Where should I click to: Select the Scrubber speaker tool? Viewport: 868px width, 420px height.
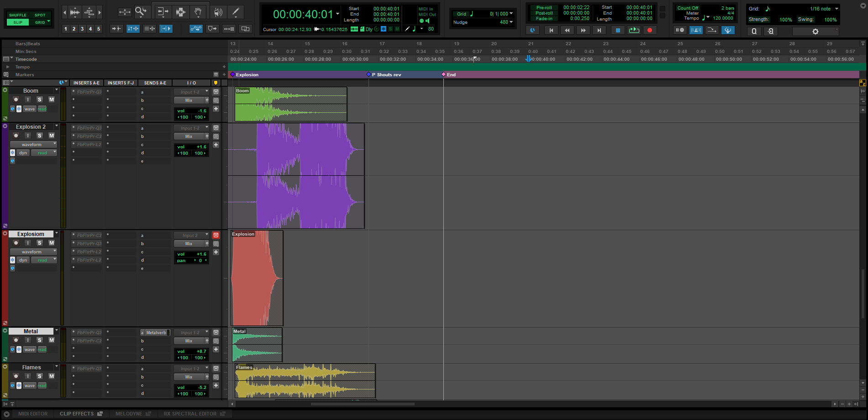tap(218, 12)
